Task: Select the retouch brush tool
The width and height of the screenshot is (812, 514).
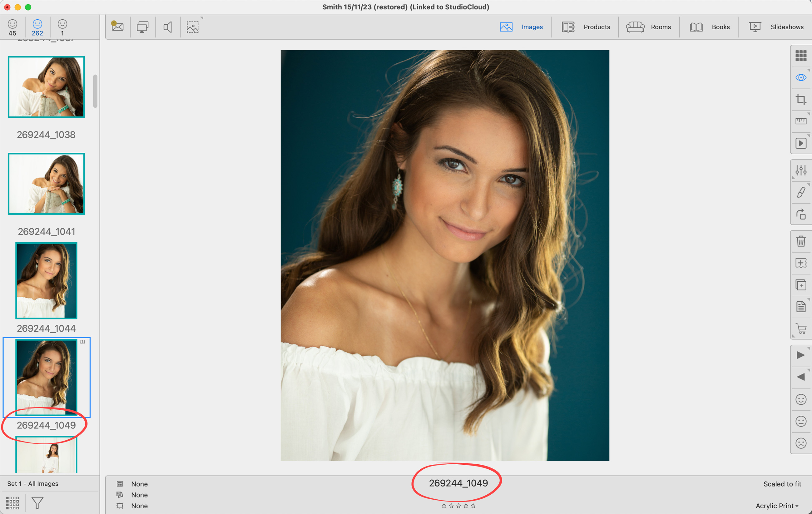Action: (800, 192)
